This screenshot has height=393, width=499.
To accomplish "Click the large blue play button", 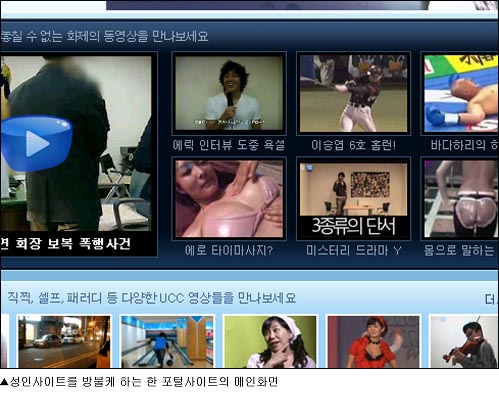I will 36,143.
